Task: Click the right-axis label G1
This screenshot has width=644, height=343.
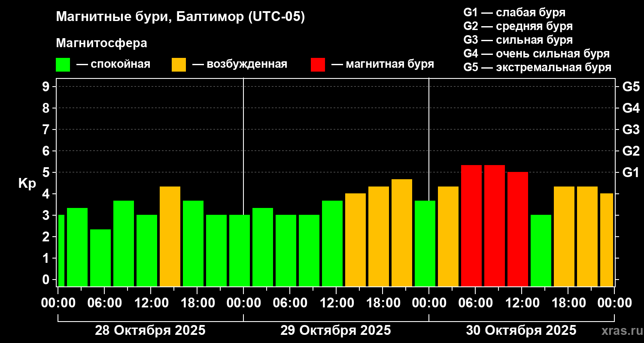Action: point(631,172)
